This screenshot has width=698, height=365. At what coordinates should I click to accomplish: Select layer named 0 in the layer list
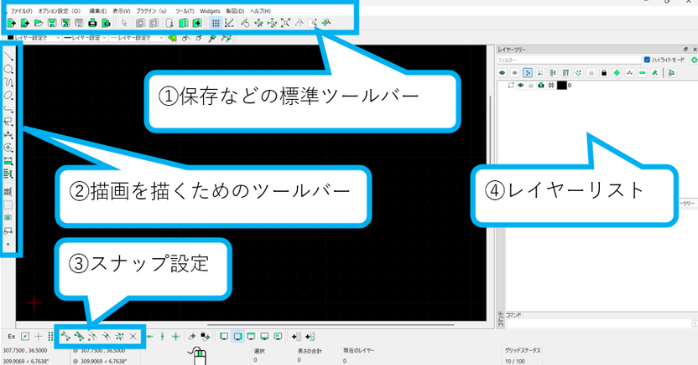click(569, 85)
